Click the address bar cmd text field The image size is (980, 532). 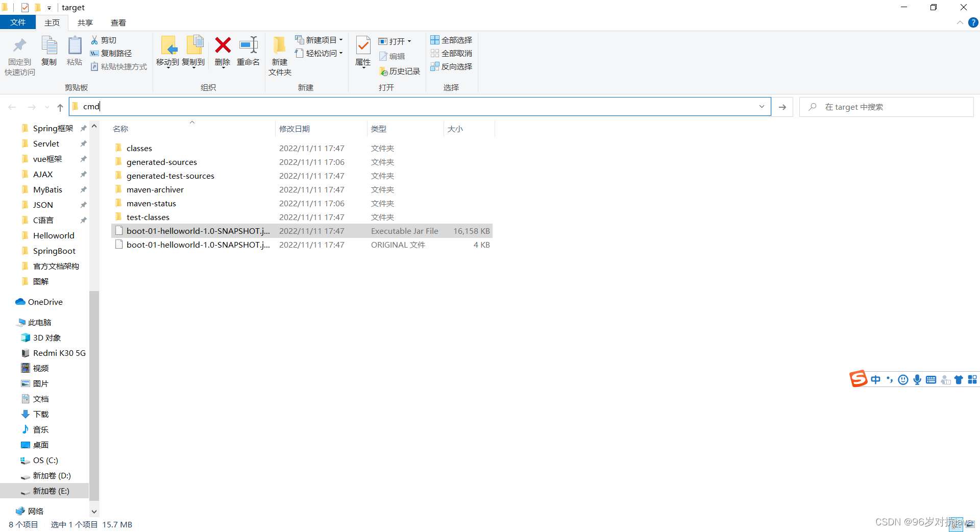[x=420, y=107]
